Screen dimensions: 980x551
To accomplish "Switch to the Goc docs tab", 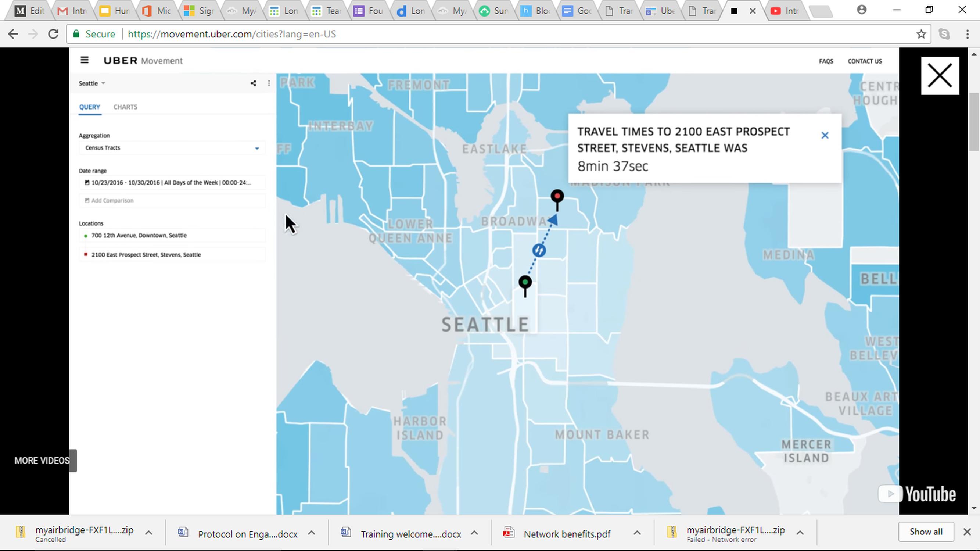I will 578,11.
